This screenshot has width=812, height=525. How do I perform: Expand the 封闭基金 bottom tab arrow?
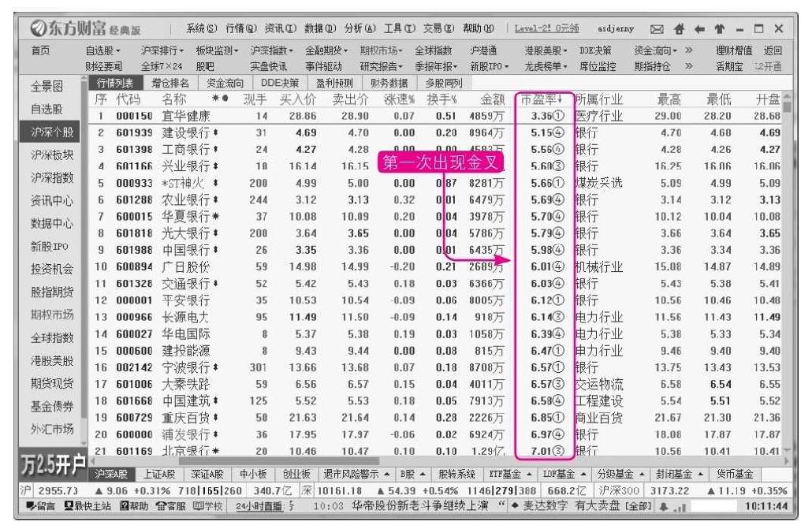pyautogui.click(x=700, y=474)
